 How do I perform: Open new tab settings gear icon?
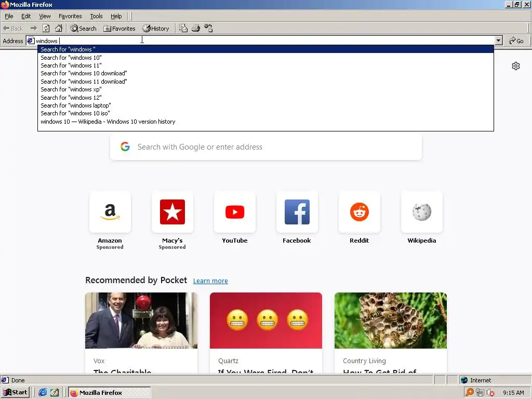click(x=516, y=66)
